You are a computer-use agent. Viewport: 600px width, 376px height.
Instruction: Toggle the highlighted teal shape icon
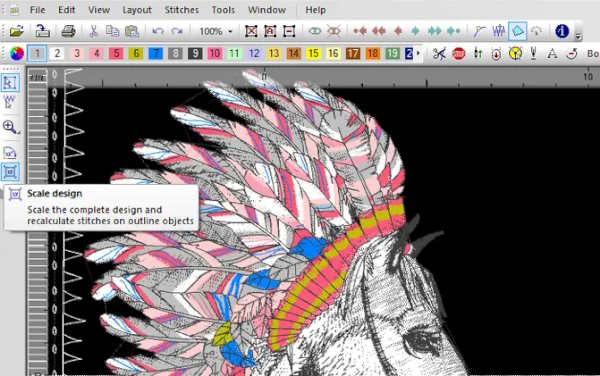pyautogui.click(x=517, y=31)
